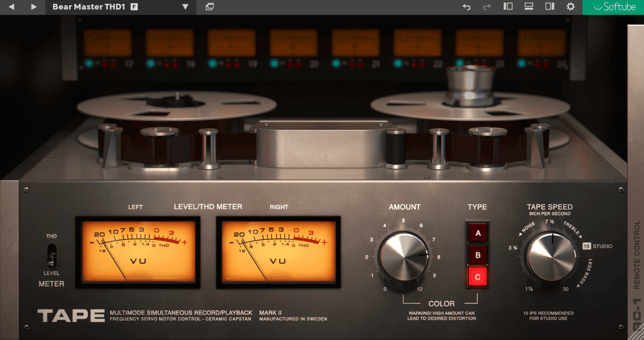Screen dimensions: 644x340
Task: Redo the last undone change
Action: coord(487,7)
